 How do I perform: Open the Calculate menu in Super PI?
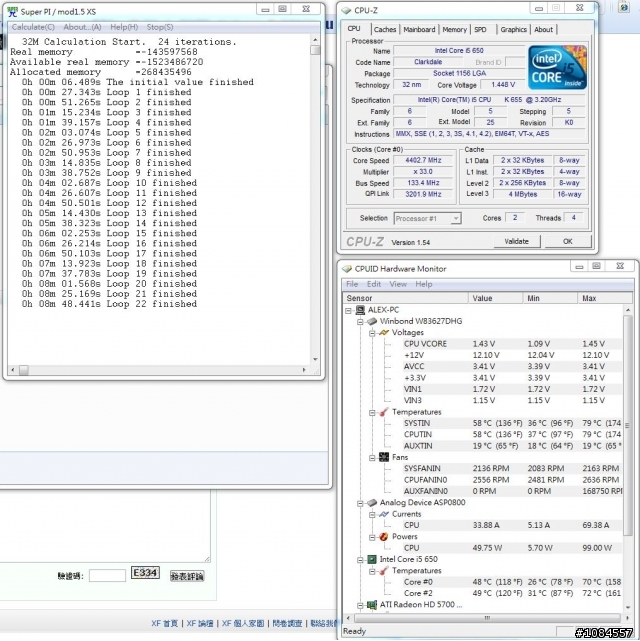pos(33,27)
